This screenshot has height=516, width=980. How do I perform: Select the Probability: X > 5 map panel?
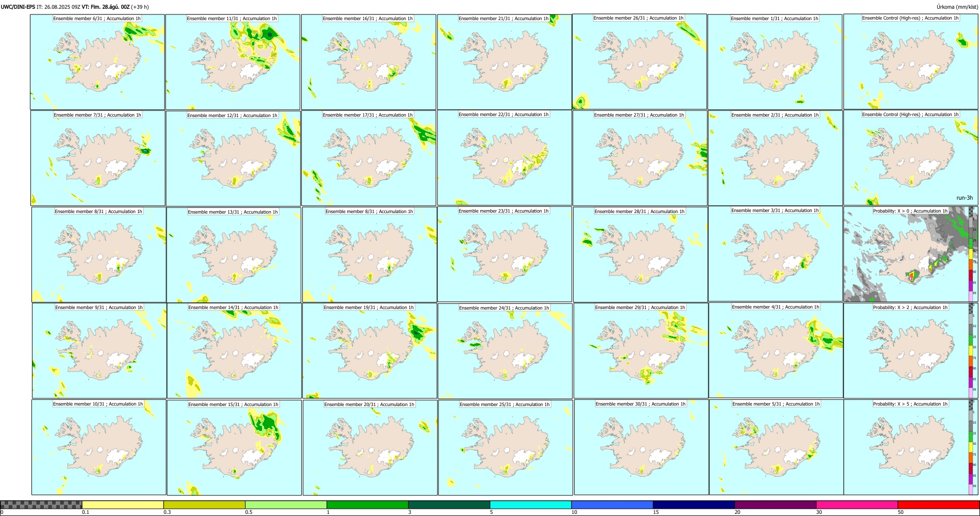pos(911,447)
